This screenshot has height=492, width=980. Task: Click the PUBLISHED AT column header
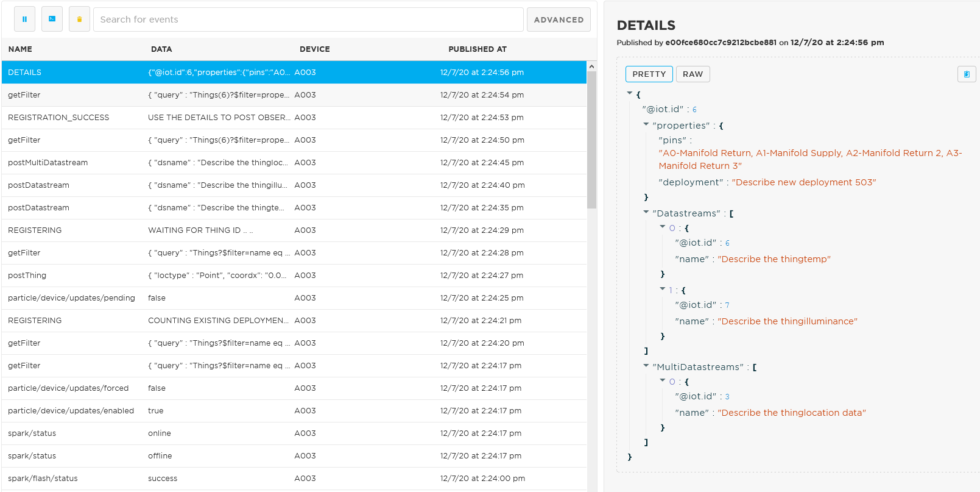pos(478,49)
